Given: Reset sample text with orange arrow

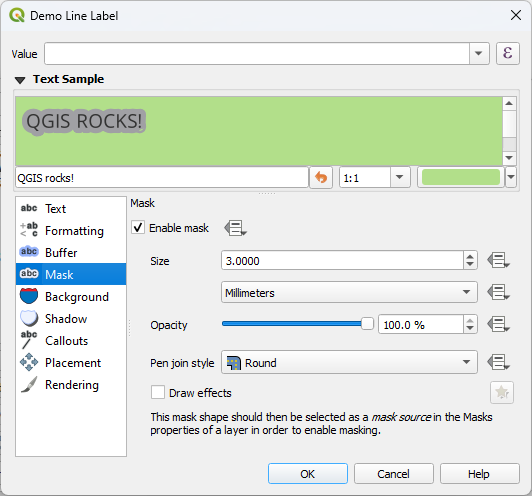Looking at the screenshot, I should tap(321, 177).
